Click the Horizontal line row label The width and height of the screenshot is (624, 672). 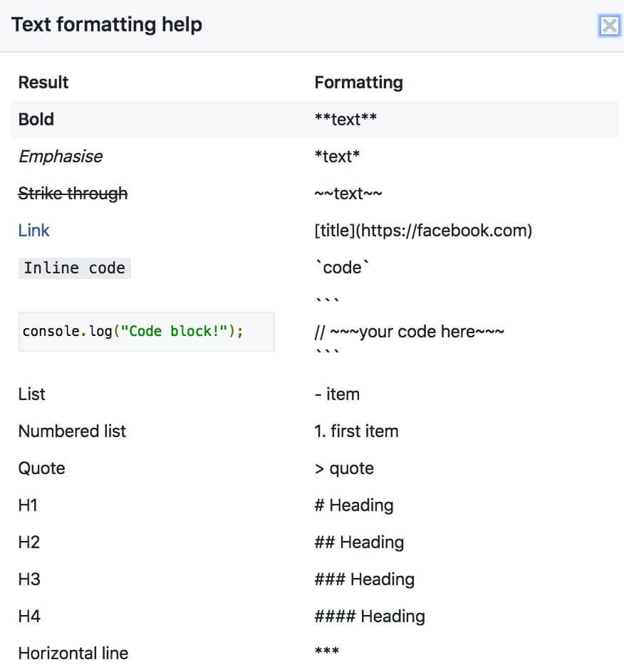(x=73, y=653)
